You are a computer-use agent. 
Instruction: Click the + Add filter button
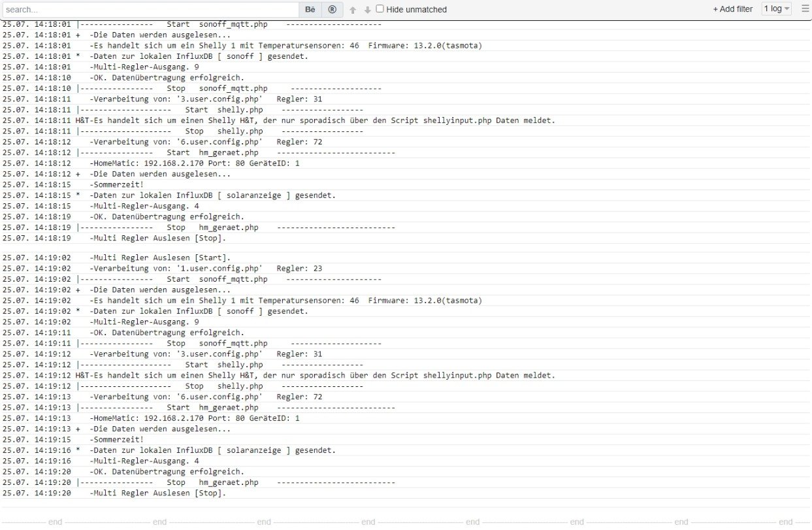pos(732,9)
